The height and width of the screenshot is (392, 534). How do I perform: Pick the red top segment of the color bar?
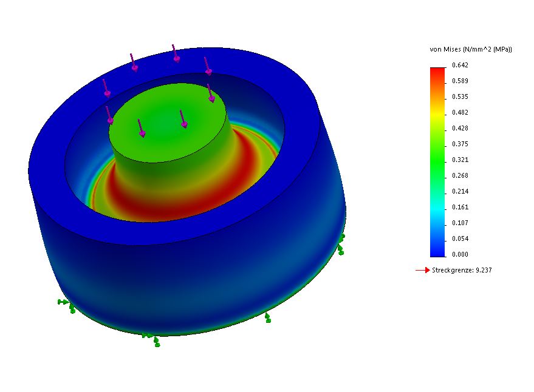pyautogui.click(x=437, y=73)
